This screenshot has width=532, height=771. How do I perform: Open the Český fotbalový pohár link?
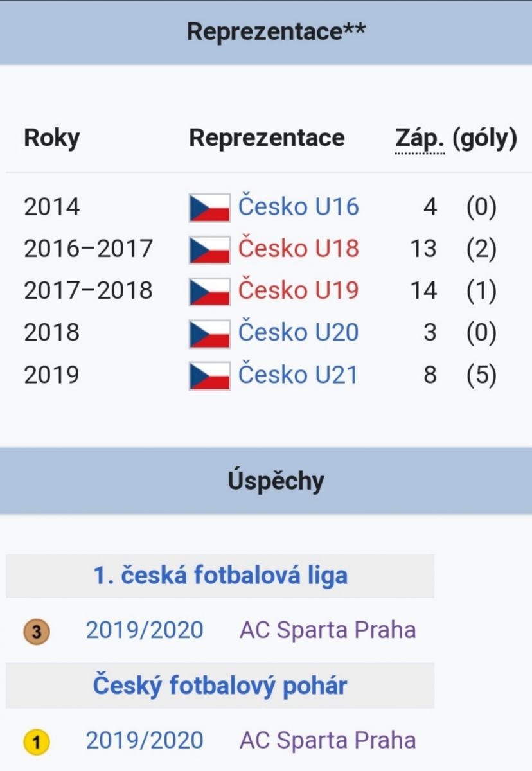(220, 685)
